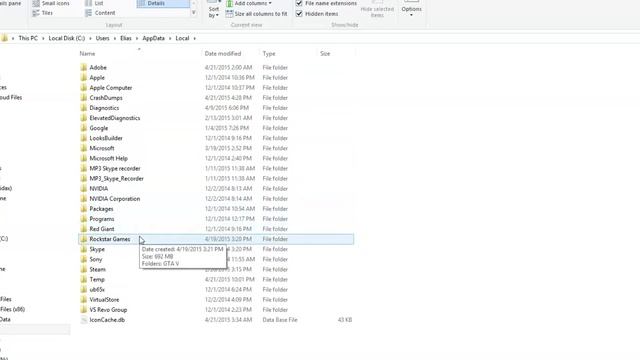
Task: Click the MP3 Skype recorder folder icon
Action: pos(84,168)
